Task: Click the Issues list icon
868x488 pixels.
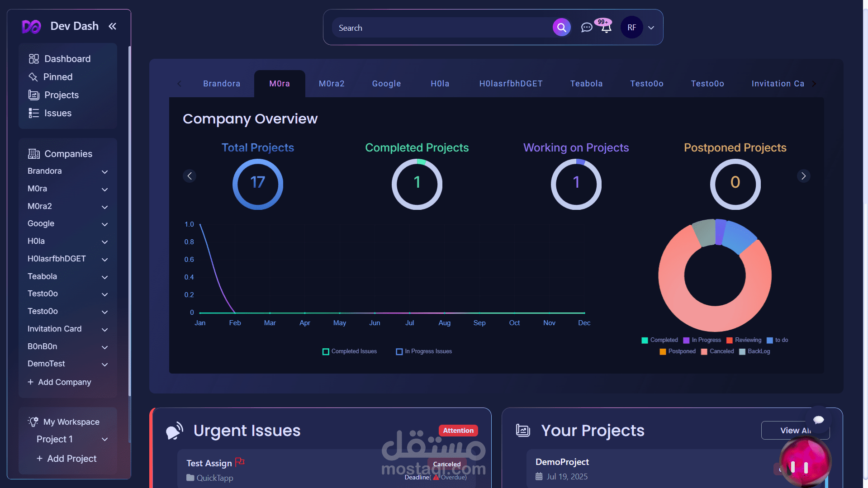Action: click(x=33, y=113)
